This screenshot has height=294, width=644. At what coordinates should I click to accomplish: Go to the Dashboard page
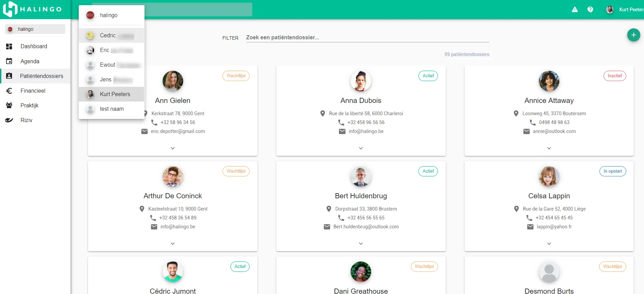click(x=35, y=46)
